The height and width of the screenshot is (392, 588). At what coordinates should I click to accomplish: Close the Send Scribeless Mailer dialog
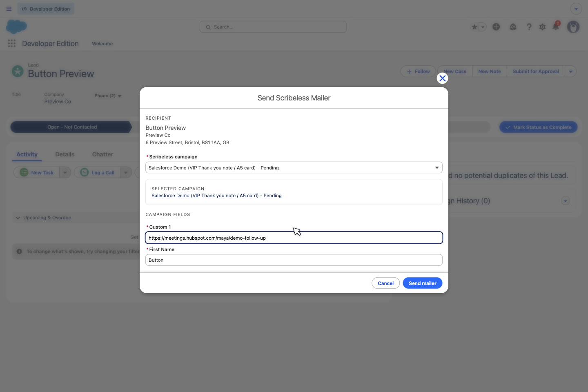(442, 78)
